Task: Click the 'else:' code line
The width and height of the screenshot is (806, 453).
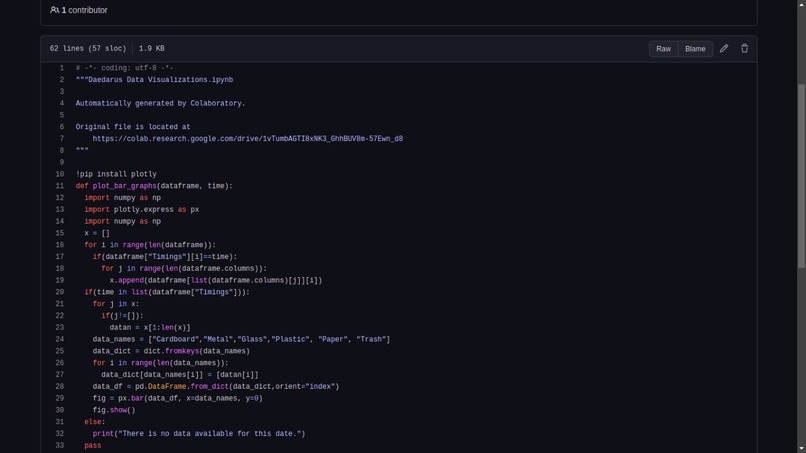Action: coord(95,422)
